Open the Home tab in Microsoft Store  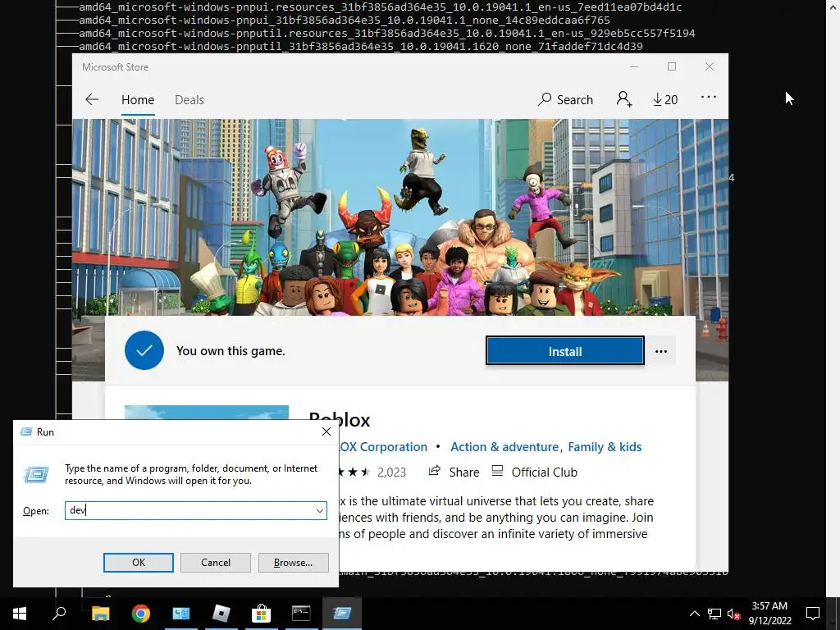click(x=138, y=99)
